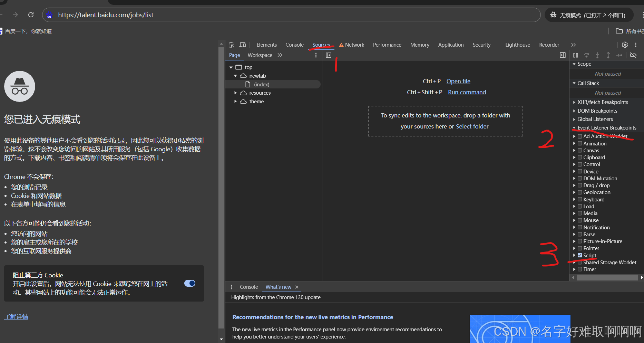
Task: Check the Animation breakpoint checkbox
Action: coord(580,143)
